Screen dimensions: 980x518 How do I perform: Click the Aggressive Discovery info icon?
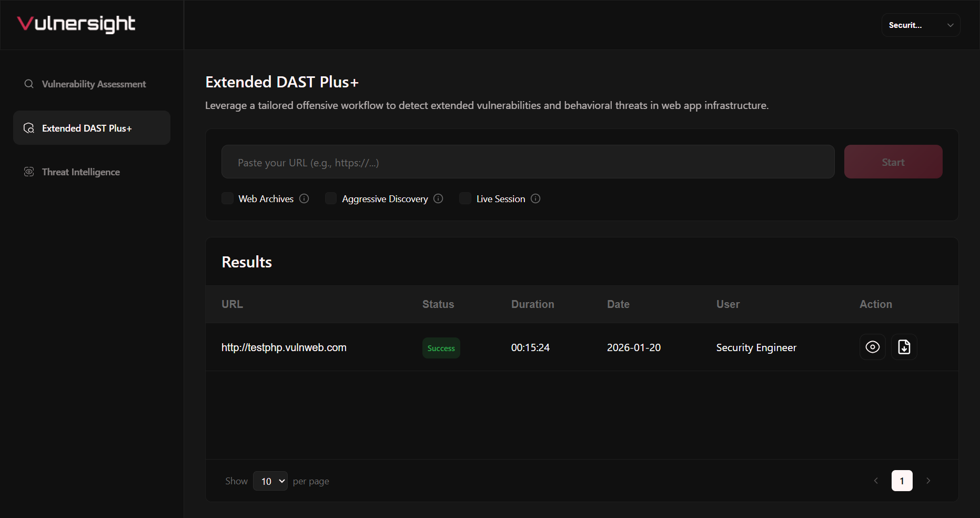click(x=438, y=198)
